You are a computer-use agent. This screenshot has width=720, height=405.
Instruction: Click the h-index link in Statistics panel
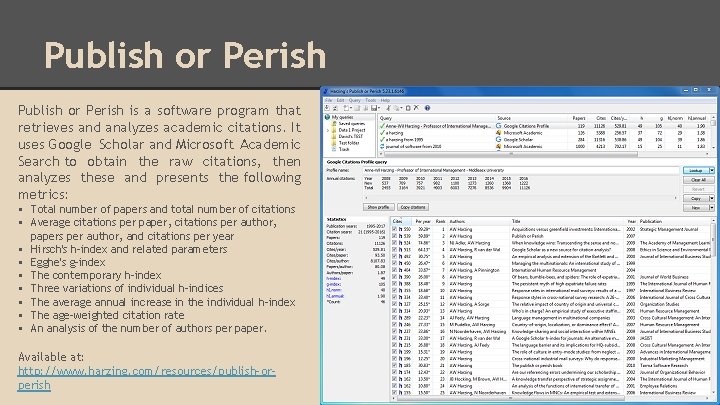pos(333,279)
